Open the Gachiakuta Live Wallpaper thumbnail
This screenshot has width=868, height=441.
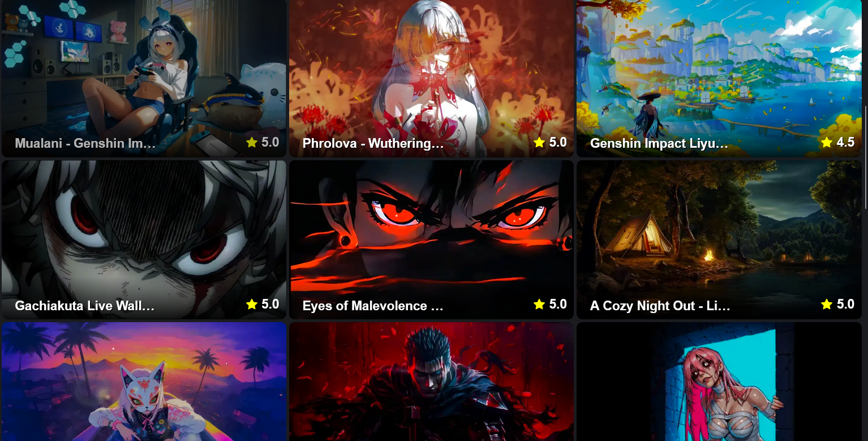[x=144, y=239]
